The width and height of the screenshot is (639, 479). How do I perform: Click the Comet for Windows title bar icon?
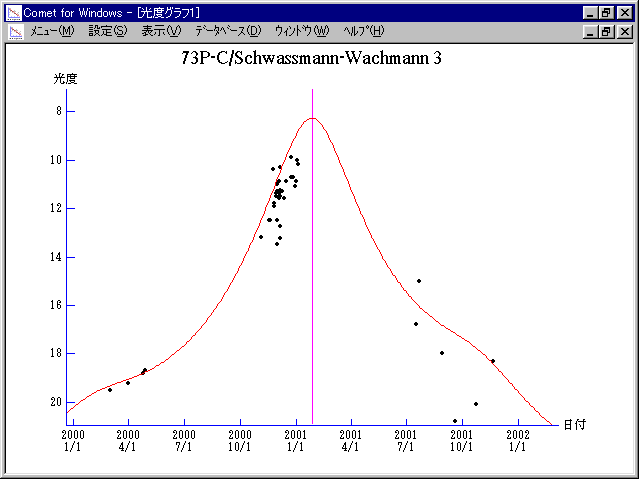tap(13, 12)
